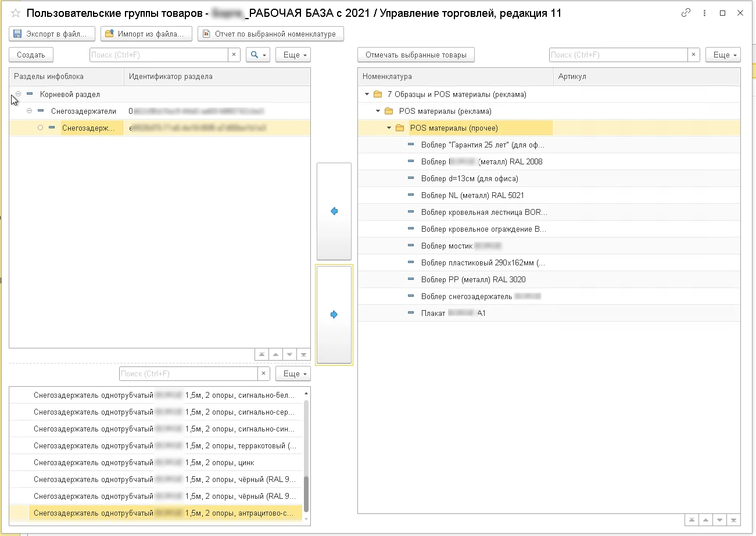The width and height of the screenshot is (756, 536).
Task: Collapse the POS материалы (реклама) folder
Action: point(378,111)
